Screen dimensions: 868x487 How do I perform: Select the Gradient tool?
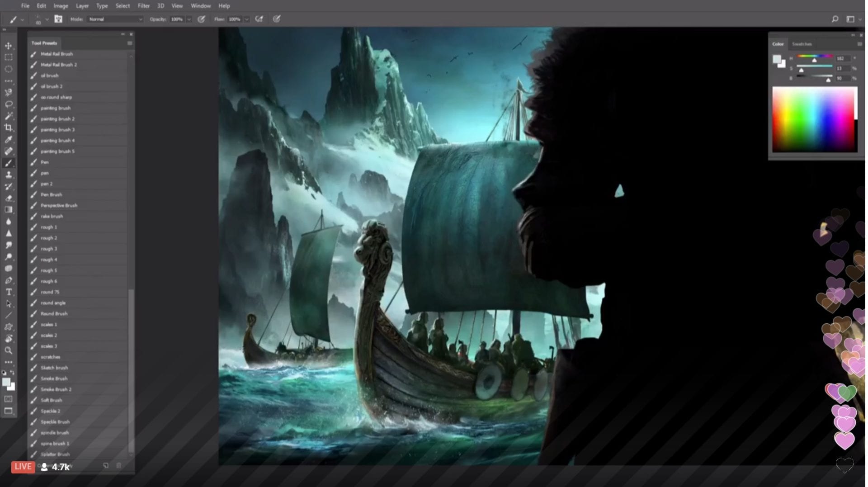click(8, 210)
